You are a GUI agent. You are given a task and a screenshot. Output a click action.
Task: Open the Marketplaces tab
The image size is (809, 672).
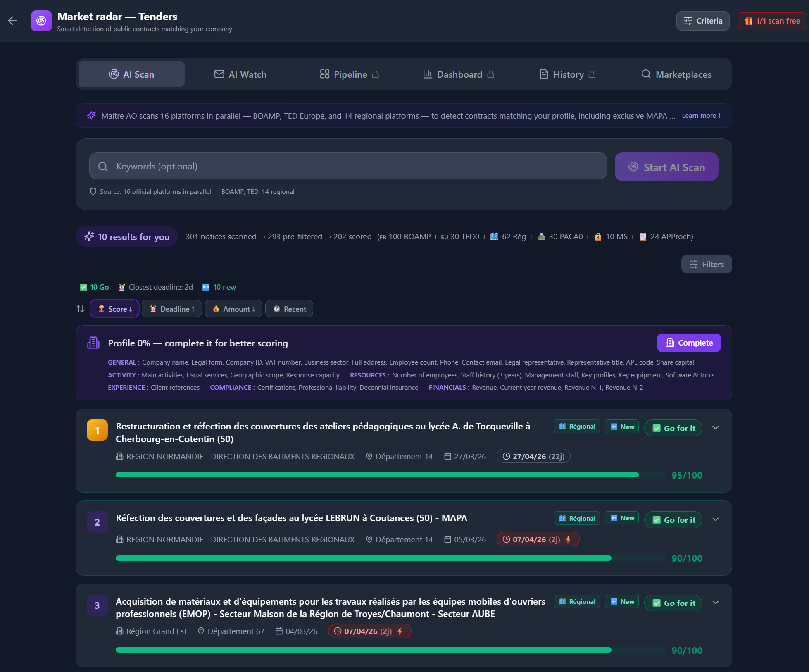tap(676, 74)
